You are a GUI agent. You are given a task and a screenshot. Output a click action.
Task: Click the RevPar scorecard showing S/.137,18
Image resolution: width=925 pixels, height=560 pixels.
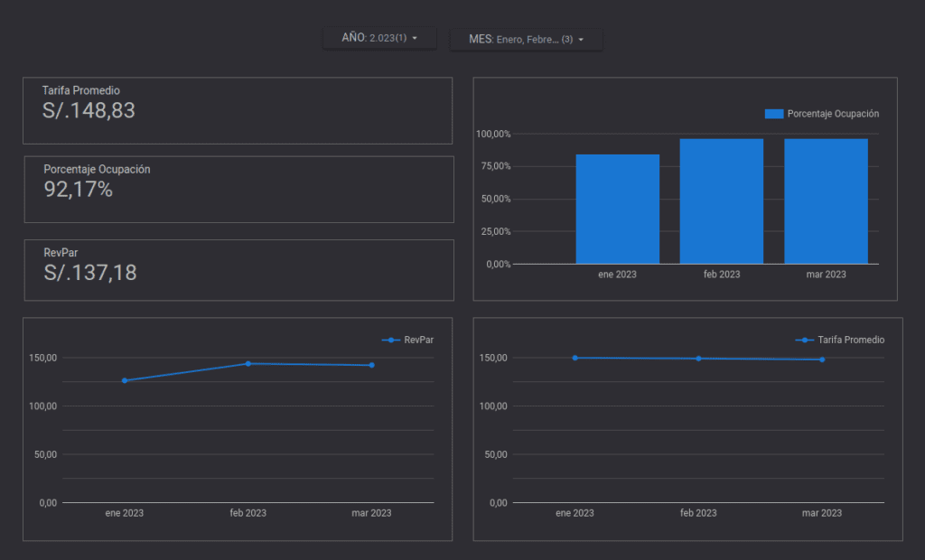click(x=238, y=270)
